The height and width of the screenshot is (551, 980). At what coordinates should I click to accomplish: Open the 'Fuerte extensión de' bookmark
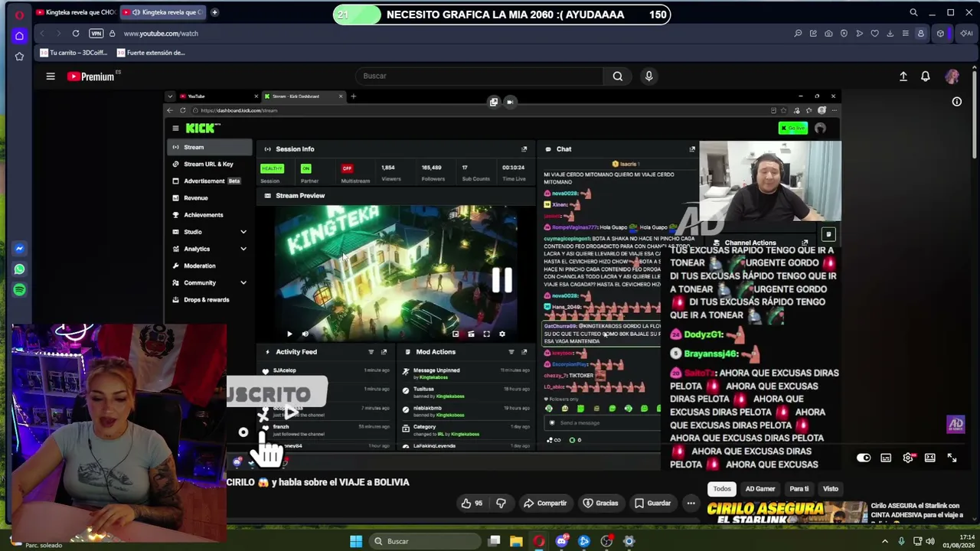151,53
